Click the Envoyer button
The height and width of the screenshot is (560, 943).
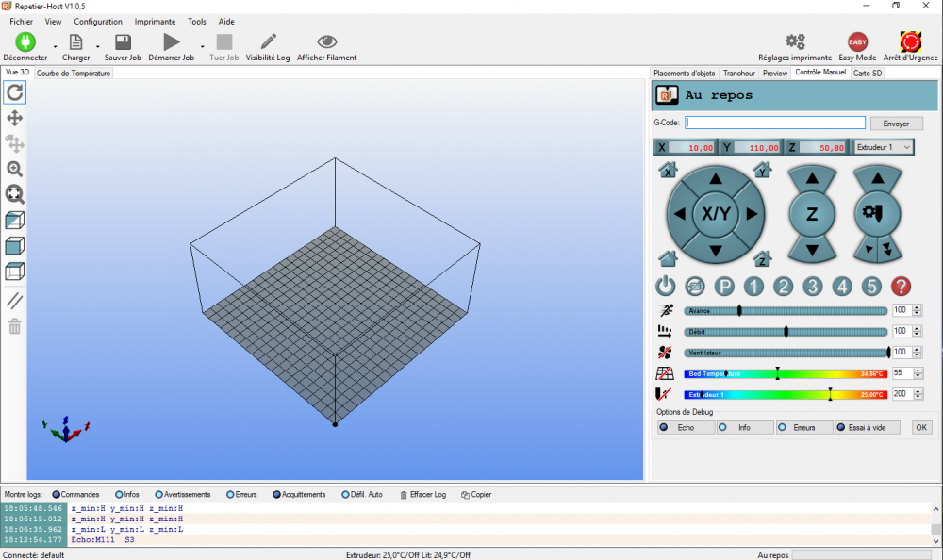pyautogui.click(x=896, y=124)
